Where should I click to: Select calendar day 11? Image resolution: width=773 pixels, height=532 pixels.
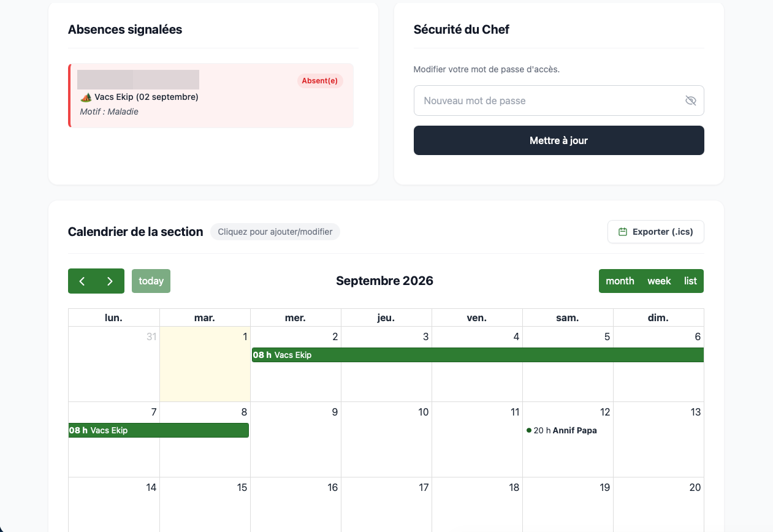[477, 439]
